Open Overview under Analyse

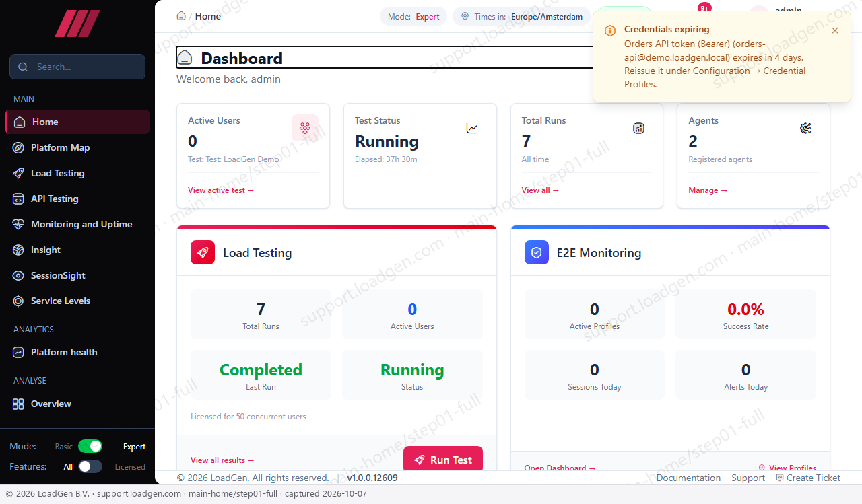(x=77, y=404)
